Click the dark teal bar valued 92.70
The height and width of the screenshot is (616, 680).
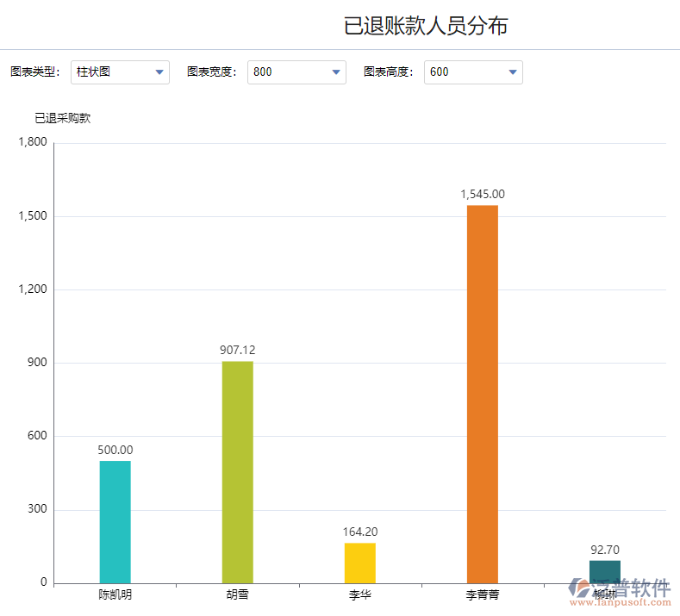[x=604, y=569]
